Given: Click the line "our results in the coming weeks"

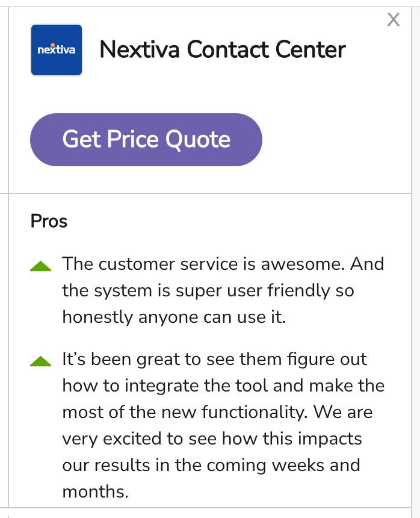Looking at the screenshot, I should (x=211, y=465).
